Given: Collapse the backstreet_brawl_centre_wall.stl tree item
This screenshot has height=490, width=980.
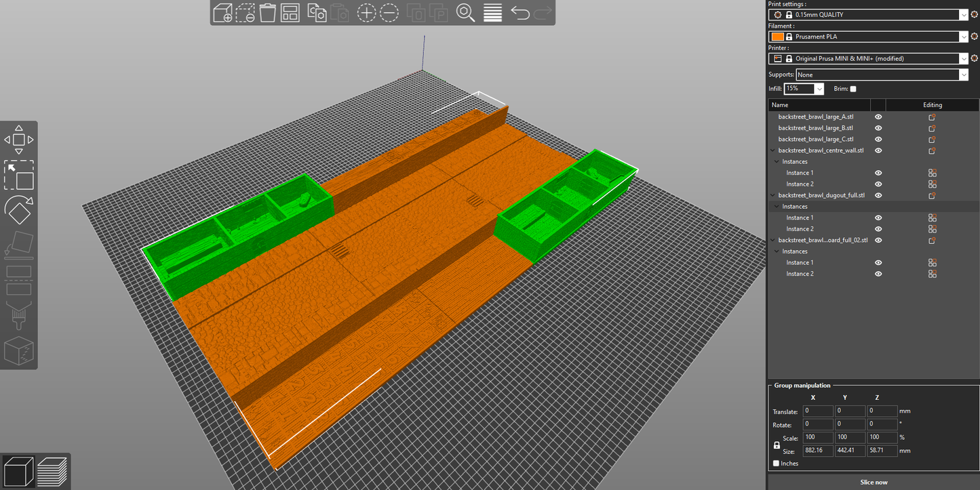Looking at the screenshot, I should click(773, 150).
